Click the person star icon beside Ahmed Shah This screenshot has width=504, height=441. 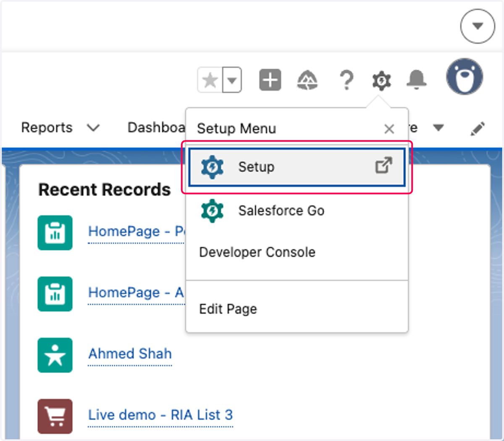(x=55, y=355)
